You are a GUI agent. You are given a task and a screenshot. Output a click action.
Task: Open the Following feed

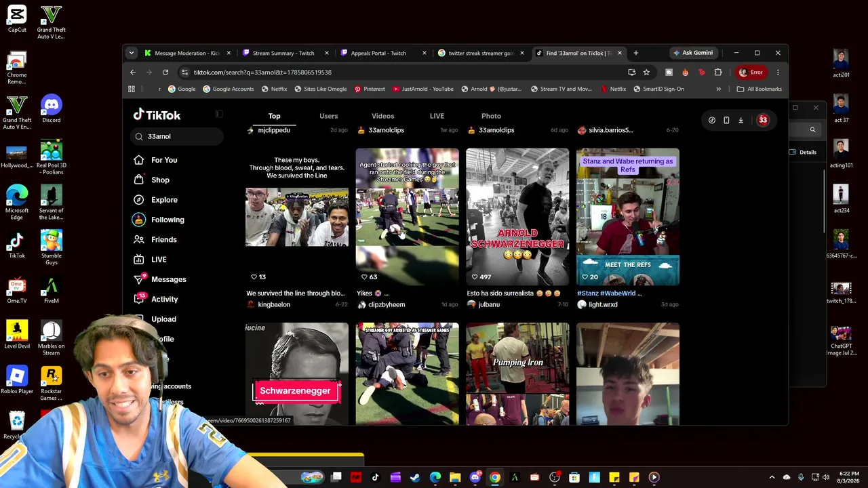tap(167, 220)
